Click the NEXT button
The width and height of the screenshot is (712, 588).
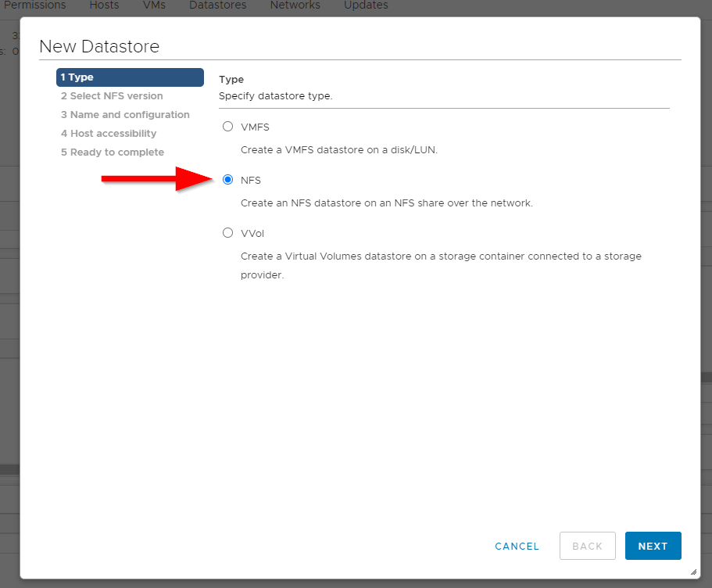[653, 546]
